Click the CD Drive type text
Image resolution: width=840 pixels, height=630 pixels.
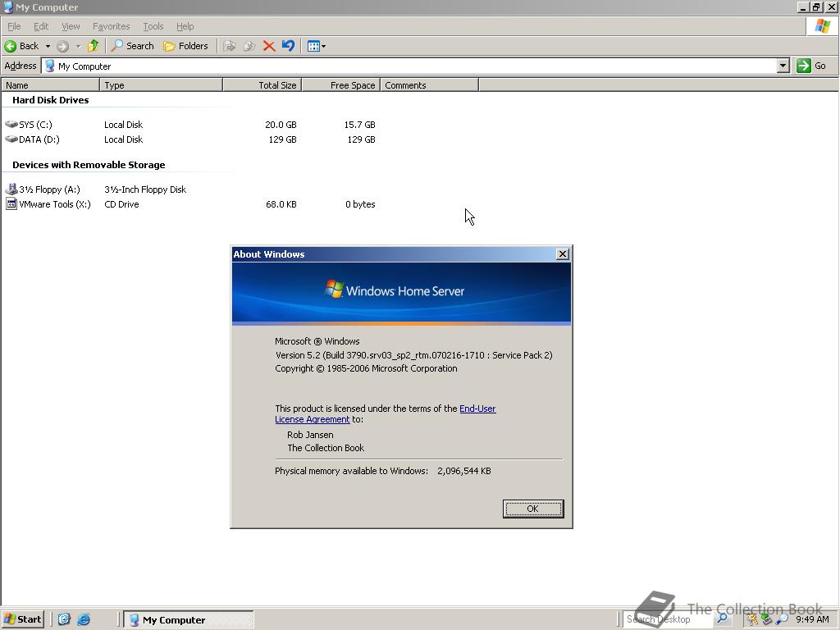coord(121,204)
